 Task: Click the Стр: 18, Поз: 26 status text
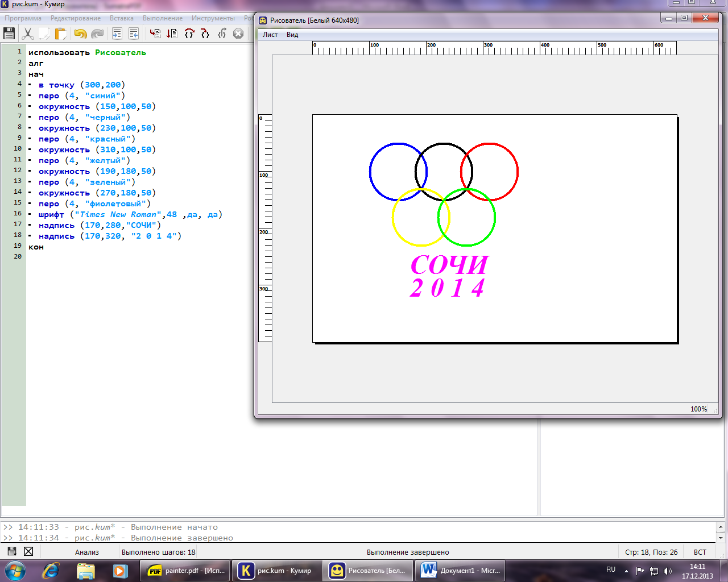click(651, 552)
